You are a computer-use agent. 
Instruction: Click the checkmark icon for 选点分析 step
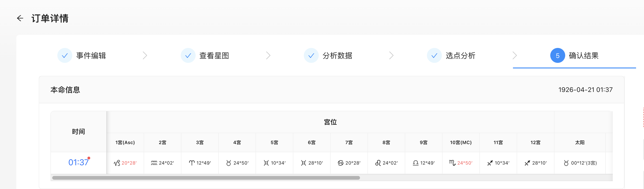pos(434,55)
